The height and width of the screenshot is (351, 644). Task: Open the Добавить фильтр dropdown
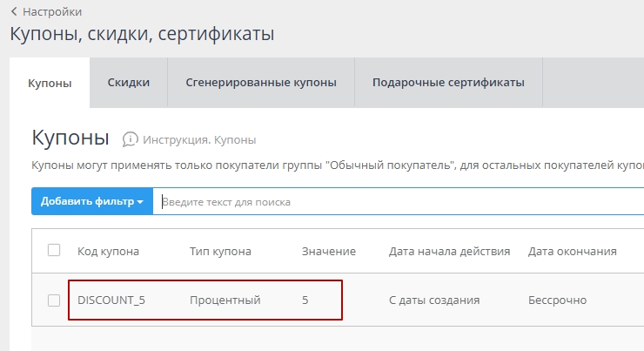tap(91, 201)
